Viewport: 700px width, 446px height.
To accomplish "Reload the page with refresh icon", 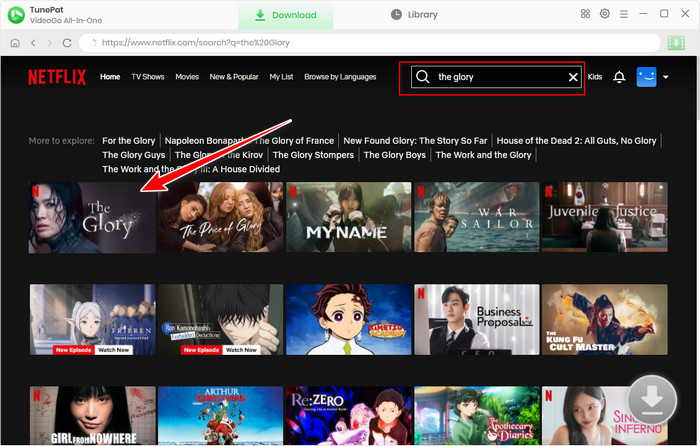I will (x=67, y=44).
